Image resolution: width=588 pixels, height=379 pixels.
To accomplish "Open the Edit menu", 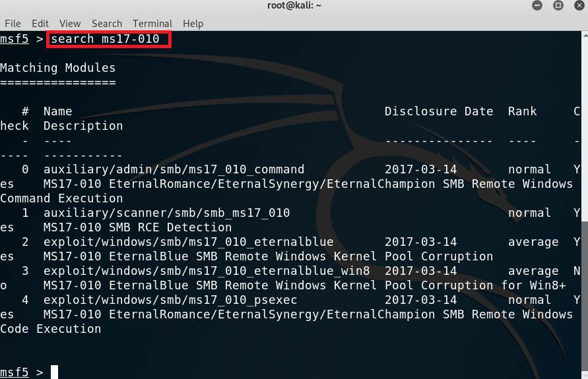I will (40, 23).
